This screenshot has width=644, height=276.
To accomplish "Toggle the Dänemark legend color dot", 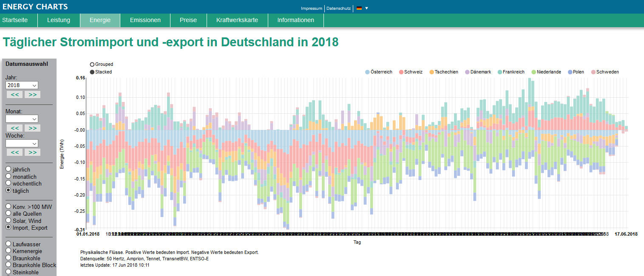I will tap(467, 72).
